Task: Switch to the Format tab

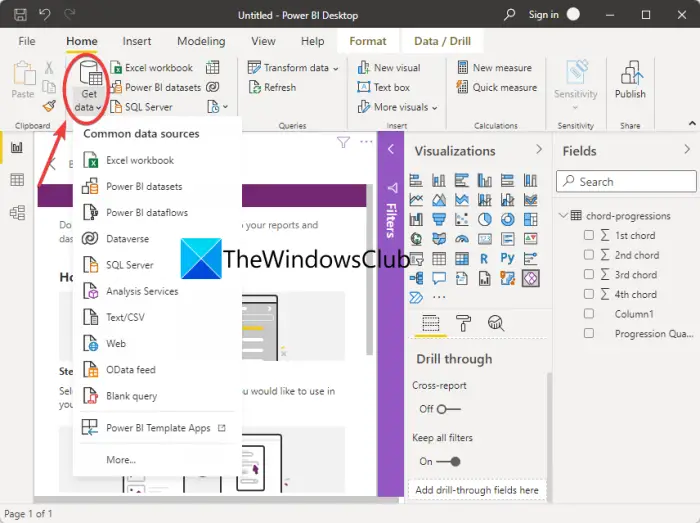Action: tap(368, 41)
